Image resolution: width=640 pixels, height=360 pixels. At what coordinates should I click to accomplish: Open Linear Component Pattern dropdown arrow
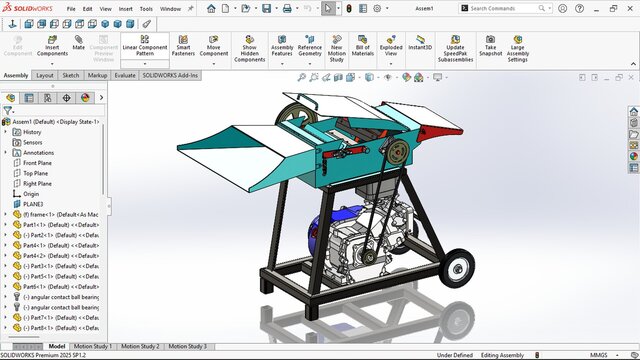pyautogui.click(x=145, y=64)
